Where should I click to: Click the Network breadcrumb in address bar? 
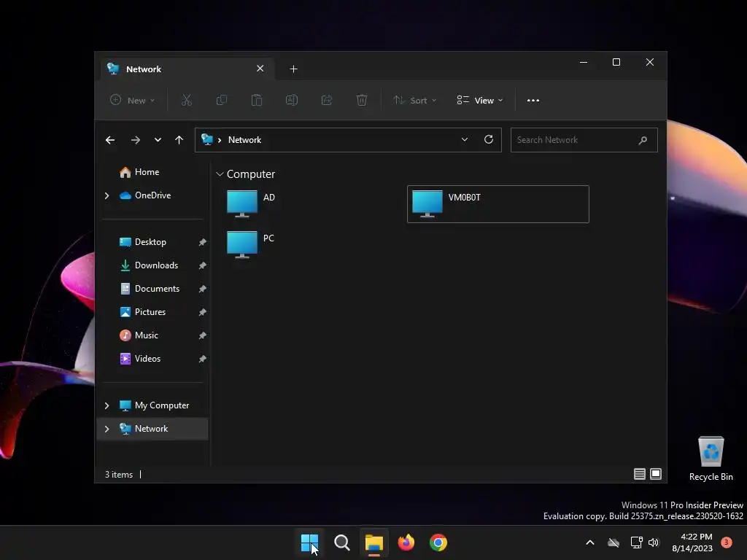click(x=245, y=140)
